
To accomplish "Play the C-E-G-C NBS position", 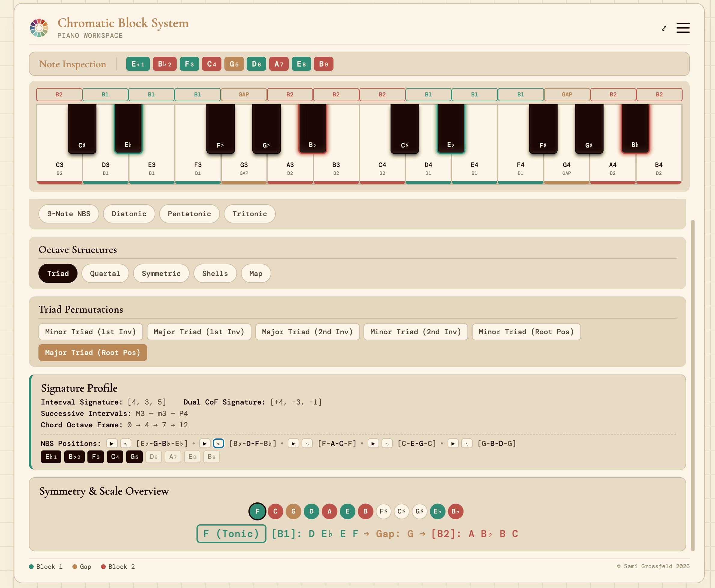I will coord(373,443).
